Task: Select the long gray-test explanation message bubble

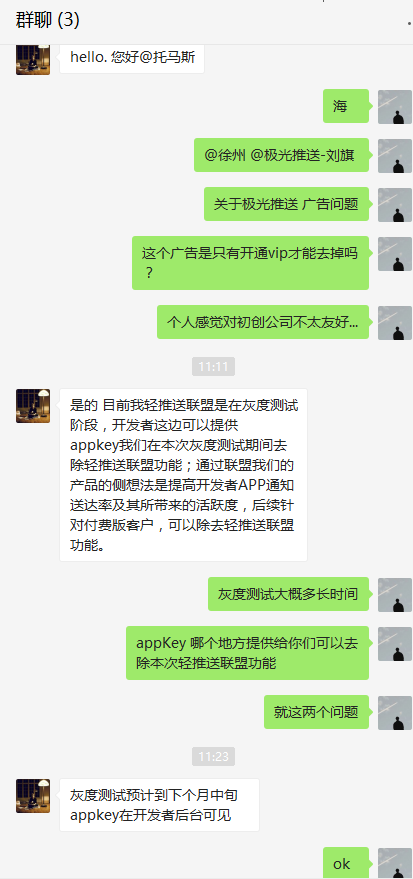Action: click(183, 475)
